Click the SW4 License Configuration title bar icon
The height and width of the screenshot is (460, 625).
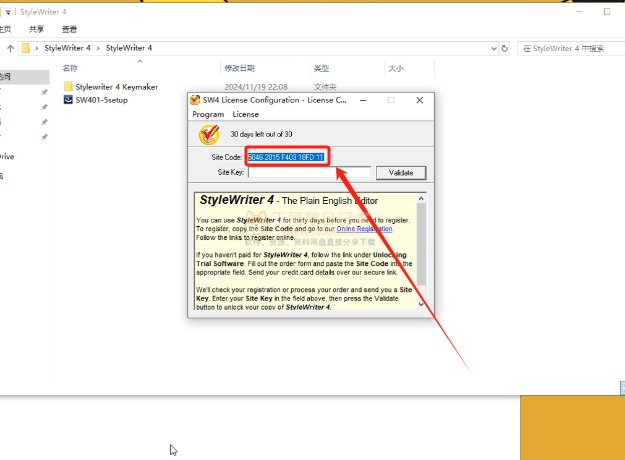tap(196, 100)
